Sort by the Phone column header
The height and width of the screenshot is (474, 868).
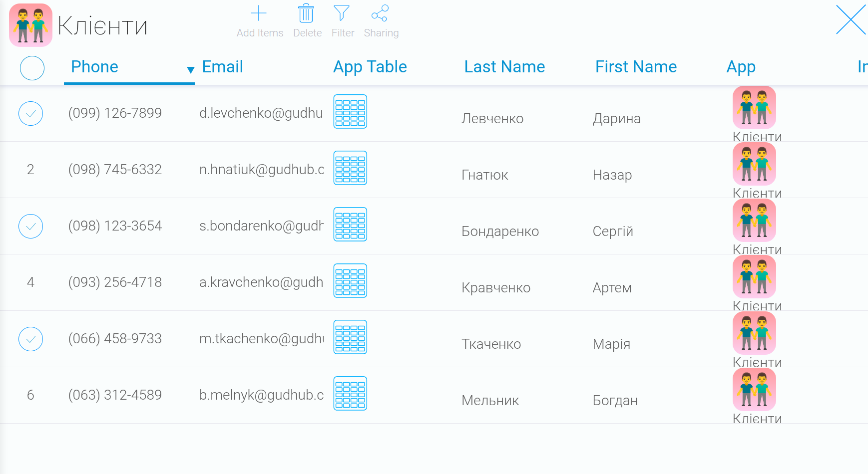pyautogui.click(x=94, y=67)
